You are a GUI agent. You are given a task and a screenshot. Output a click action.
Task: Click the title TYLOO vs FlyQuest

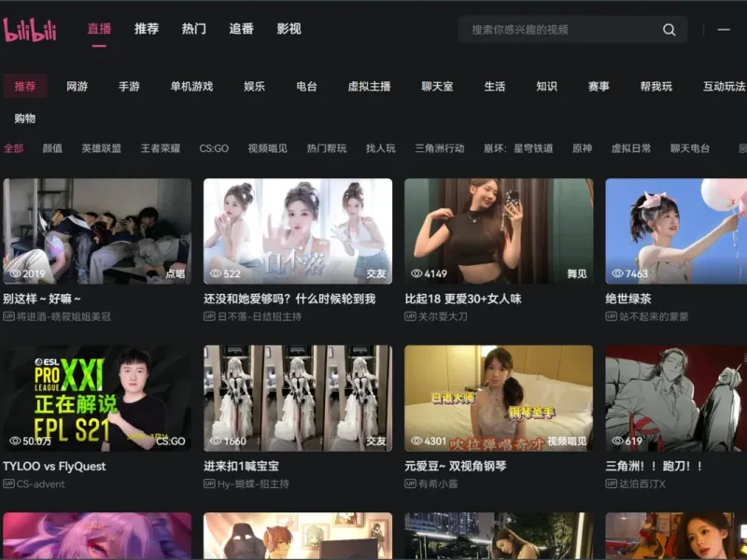point(54,466)
